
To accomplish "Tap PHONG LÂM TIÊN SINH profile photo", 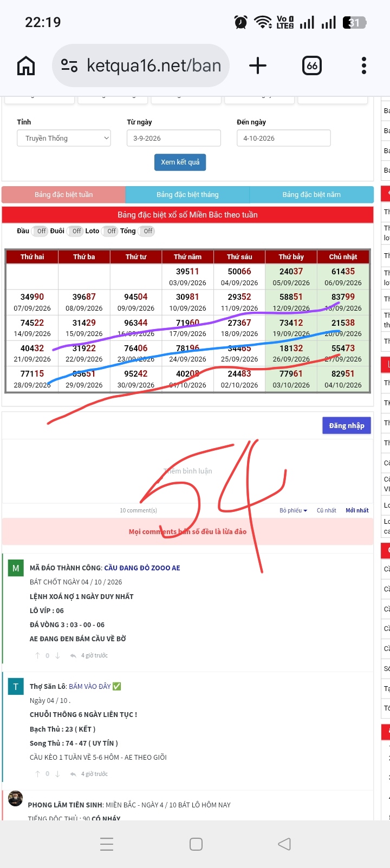I will (x=16, y=798).
